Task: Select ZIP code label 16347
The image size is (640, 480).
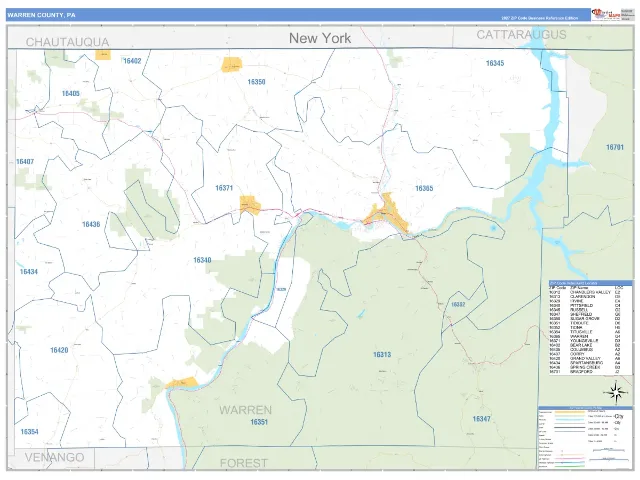Action: (x=481, y=419)
